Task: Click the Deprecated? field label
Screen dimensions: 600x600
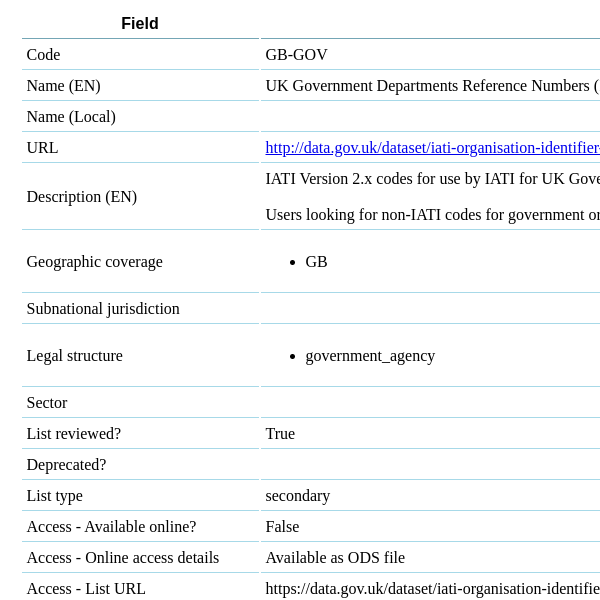Action: [x=66, y=465]
